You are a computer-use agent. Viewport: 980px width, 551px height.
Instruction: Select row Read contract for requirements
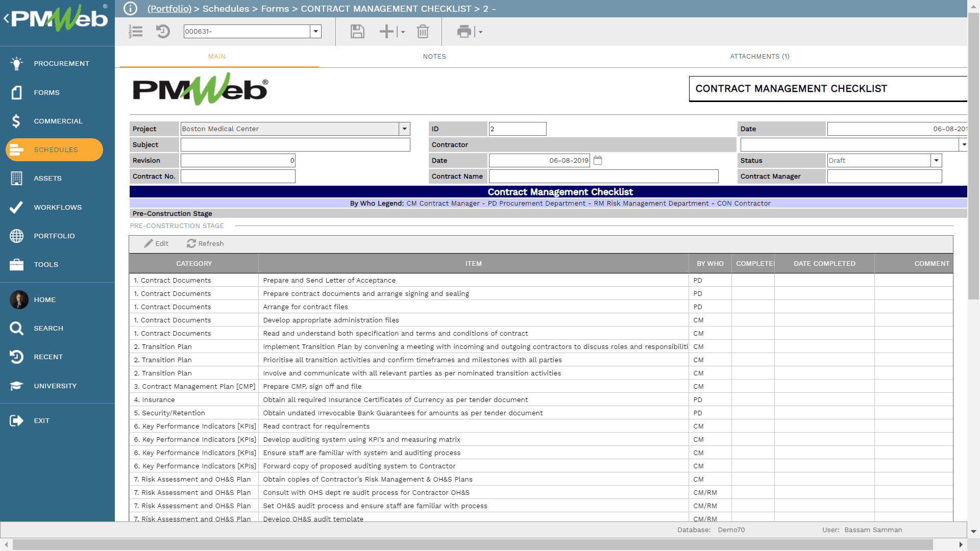point(541,426)
